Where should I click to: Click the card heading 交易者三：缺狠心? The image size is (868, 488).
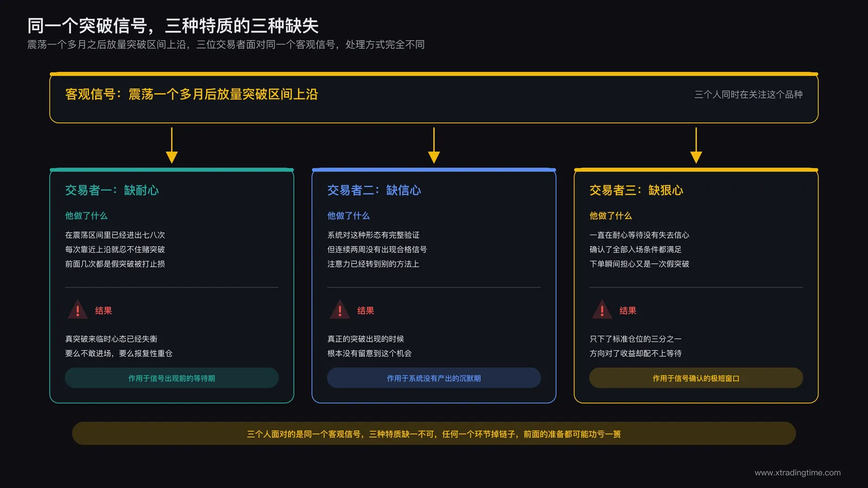click(636, 190)
